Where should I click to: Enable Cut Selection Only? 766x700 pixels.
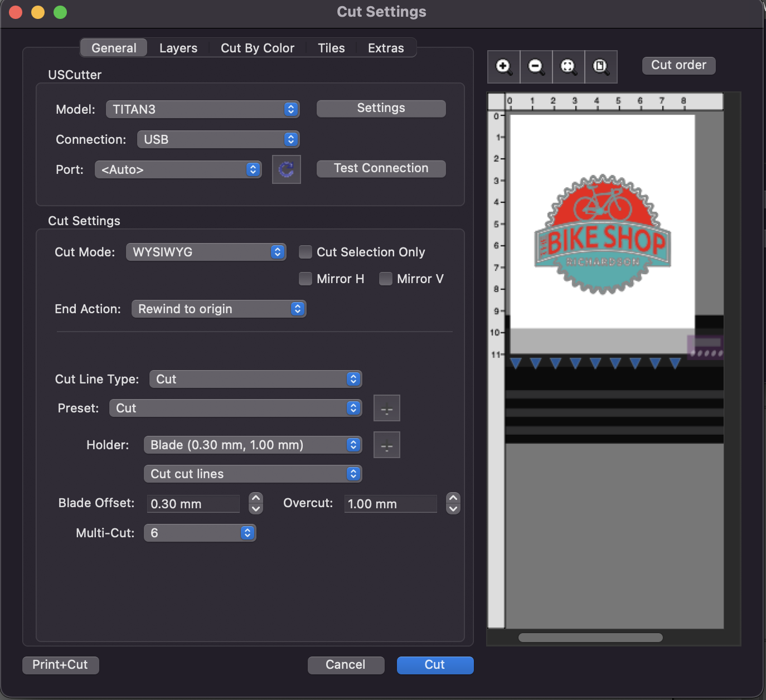[306, 252]
